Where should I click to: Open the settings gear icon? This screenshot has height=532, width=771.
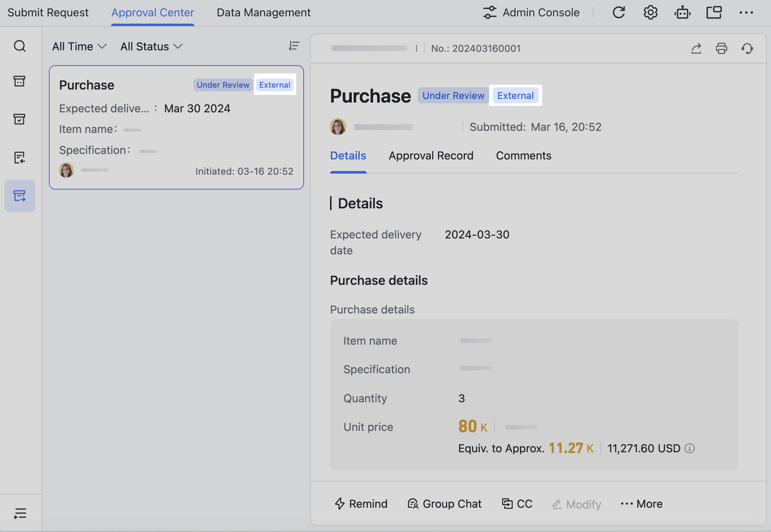(650, 12)
